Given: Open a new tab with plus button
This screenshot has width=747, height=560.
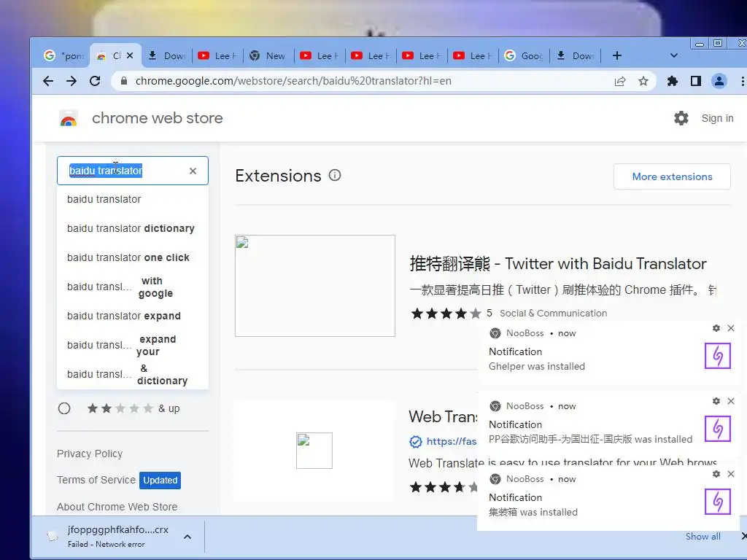Looking at the screenshot, I should [x=617, y=55].
